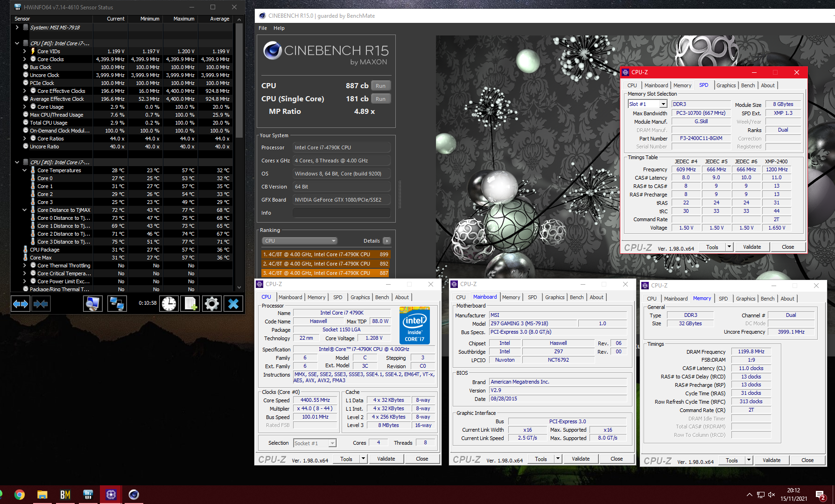Click Cinebench Details label in Ranking
Screen dimensions: 835x504
[372, 241]
